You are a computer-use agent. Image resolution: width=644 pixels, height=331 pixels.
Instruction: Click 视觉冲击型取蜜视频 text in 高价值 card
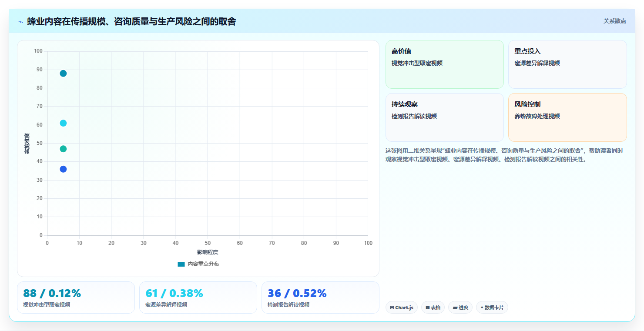pos(417,63)
